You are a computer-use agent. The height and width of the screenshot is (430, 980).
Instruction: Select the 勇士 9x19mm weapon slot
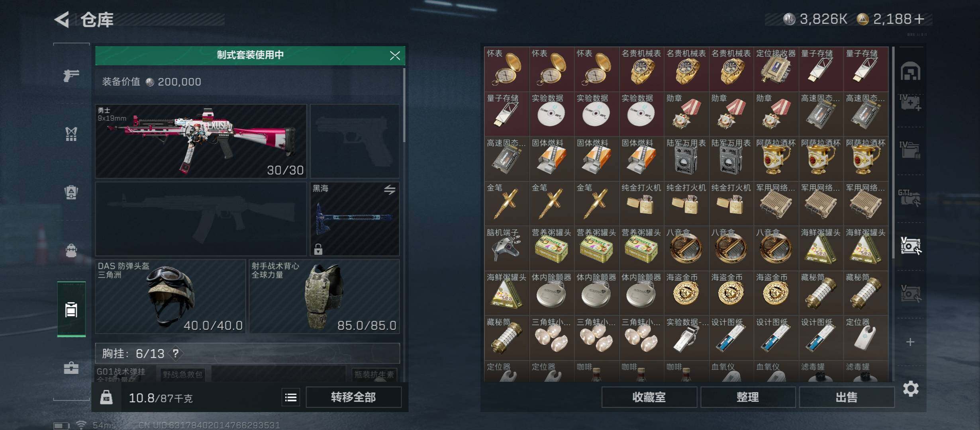(201, 141)
